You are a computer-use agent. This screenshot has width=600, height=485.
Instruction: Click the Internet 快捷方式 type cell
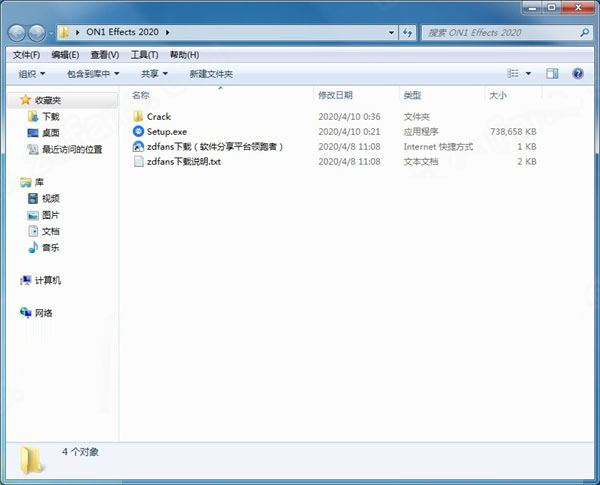pos(438,147)
